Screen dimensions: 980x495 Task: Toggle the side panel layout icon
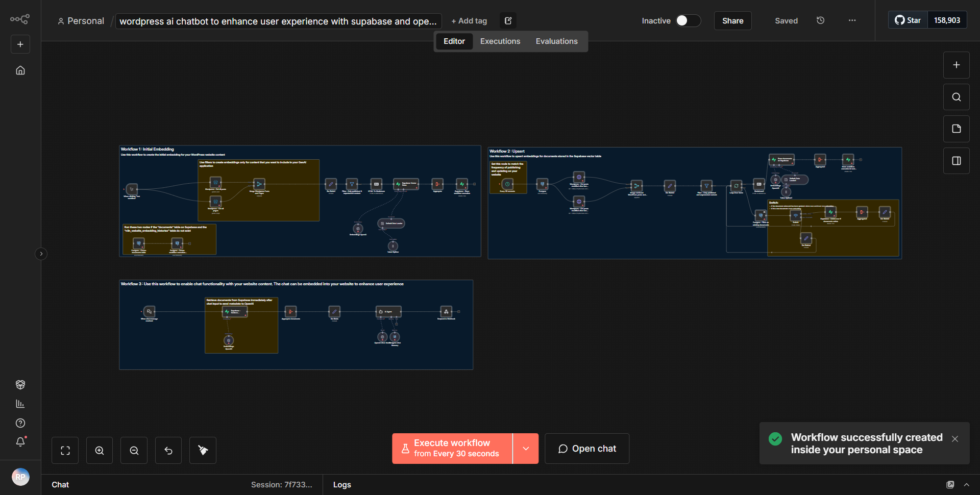[956, 161]
